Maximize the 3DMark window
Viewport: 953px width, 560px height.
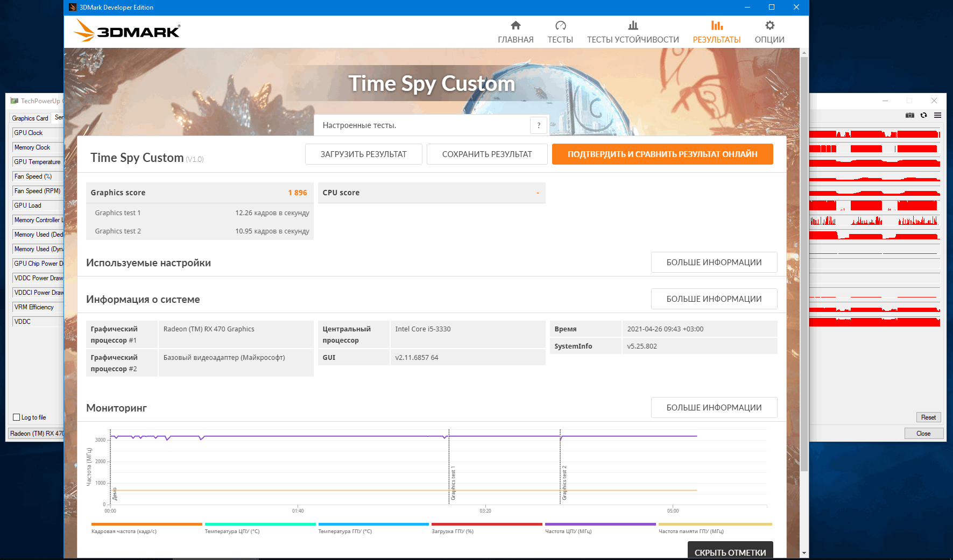[772, 8]
